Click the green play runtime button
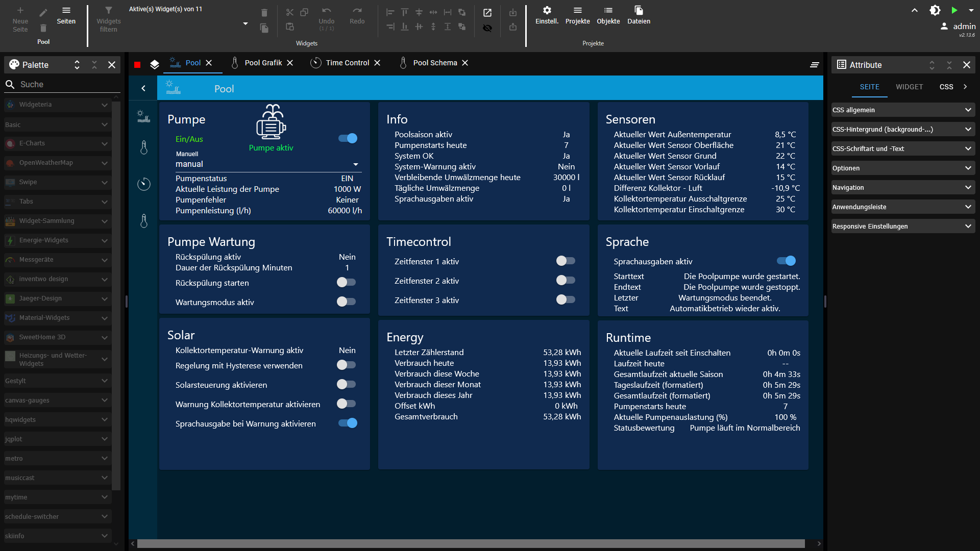The width and height of the screenshot is (980, 551). (x=954, y=10)
